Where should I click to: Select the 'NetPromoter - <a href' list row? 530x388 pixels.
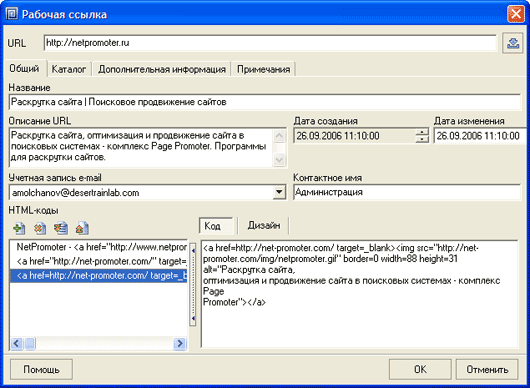(x=99, y=247)
